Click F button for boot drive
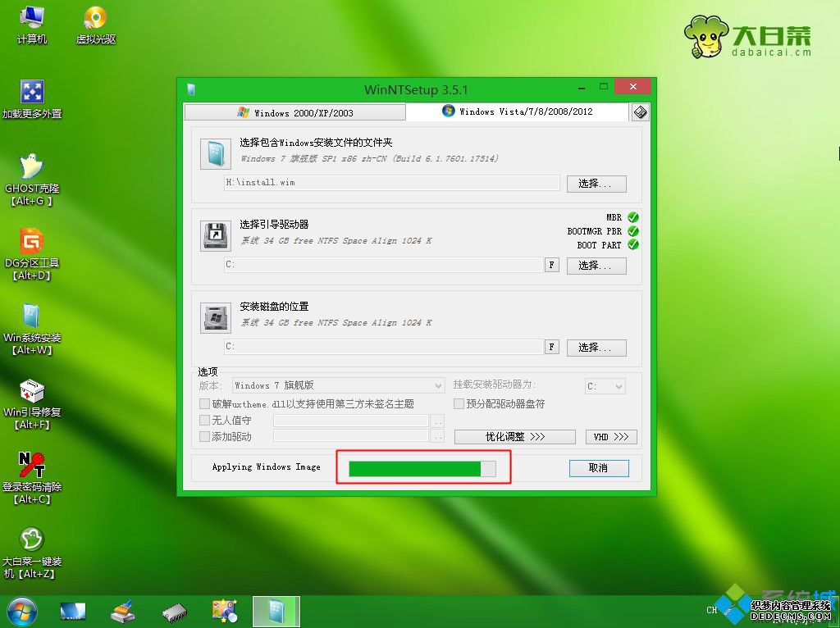Image resolution: width=840 pixels, height=628 pixels. pyautogui.click(x=552, y=265)
